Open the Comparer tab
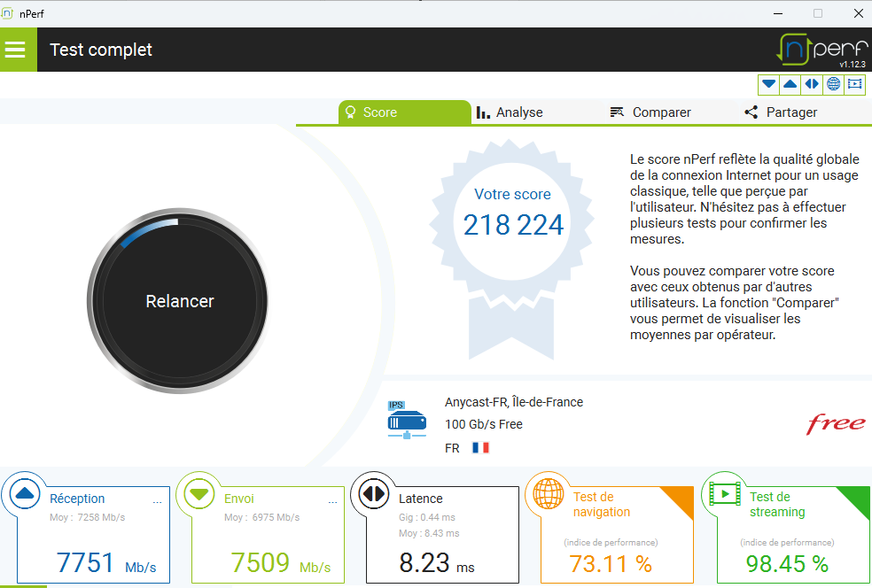872x588 pixels. click(650, 112)
